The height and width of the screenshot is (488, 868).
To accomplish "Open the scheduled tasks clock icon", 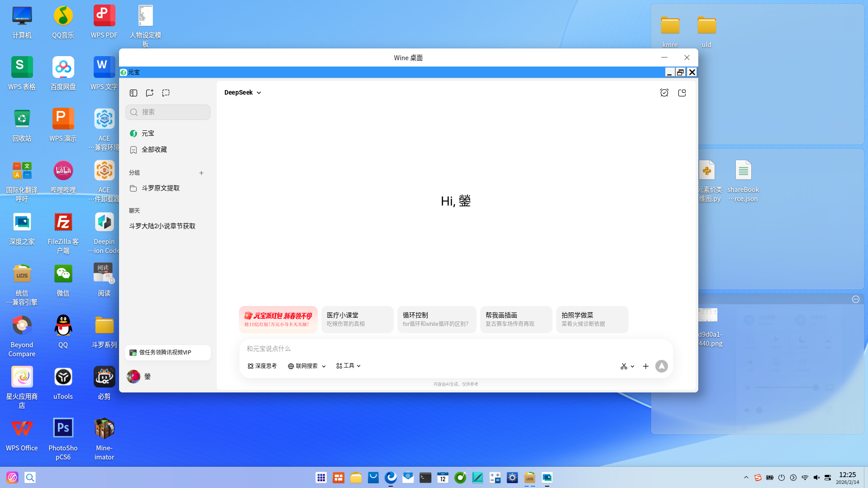I will point(664,93).
